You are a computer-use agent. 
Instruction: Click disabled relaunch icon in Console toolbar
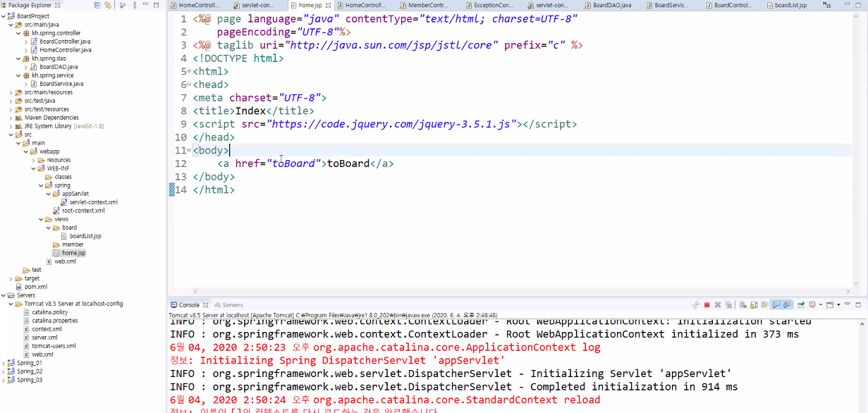click(695, 305)
